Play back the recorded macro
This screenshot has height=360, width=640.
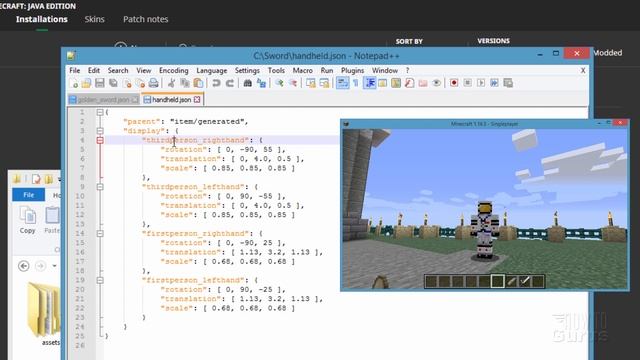click(x=481, y=83)
